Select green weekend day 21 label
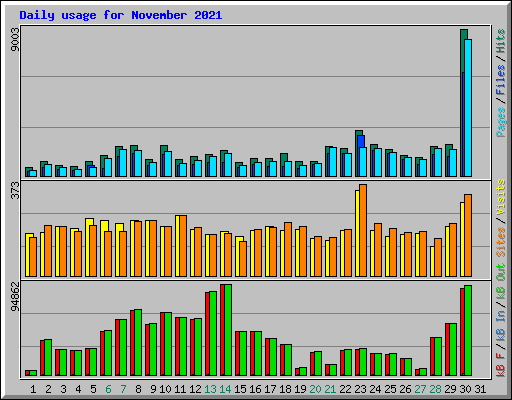Image resolution: width=512 pixels, height=400 pixels. click(x=330, y=389)
